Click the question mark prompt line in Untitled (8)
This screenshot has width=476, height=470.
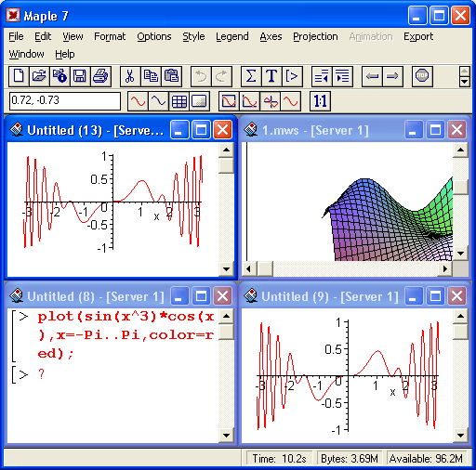pos(41,374)
